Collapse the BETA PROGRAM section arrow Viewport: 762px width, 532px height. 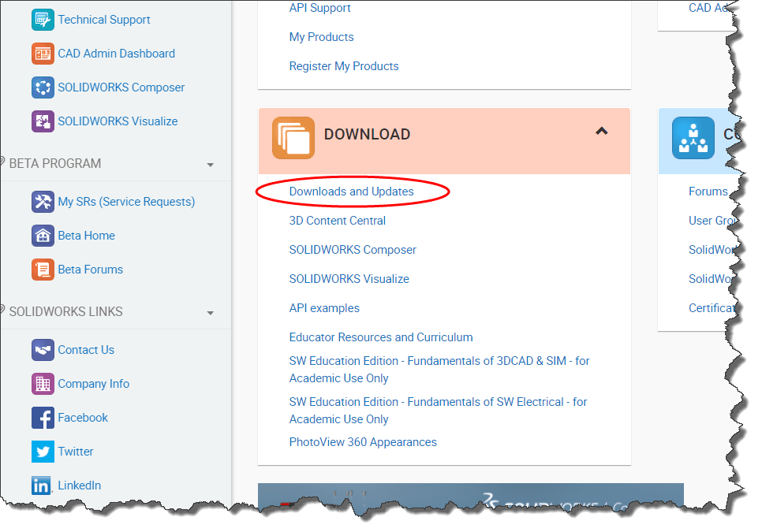click(x=210, y=165)
